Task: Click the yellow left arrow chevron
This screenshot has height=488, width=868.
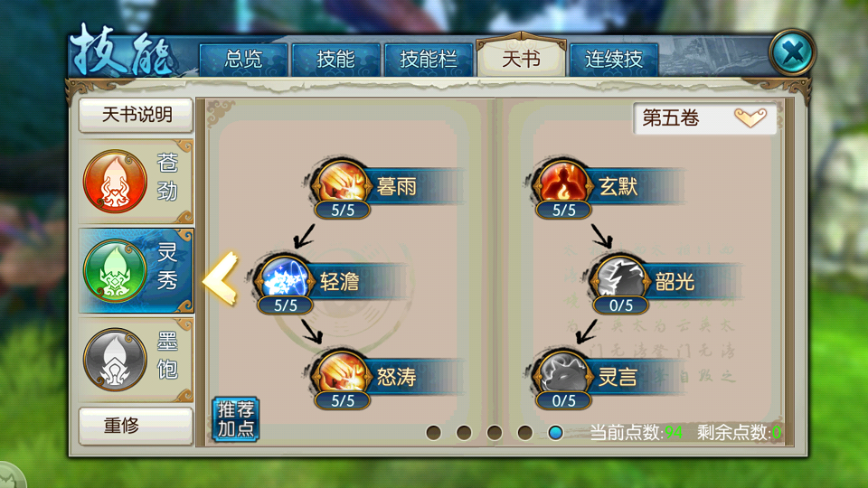Action: coord(221,278)
